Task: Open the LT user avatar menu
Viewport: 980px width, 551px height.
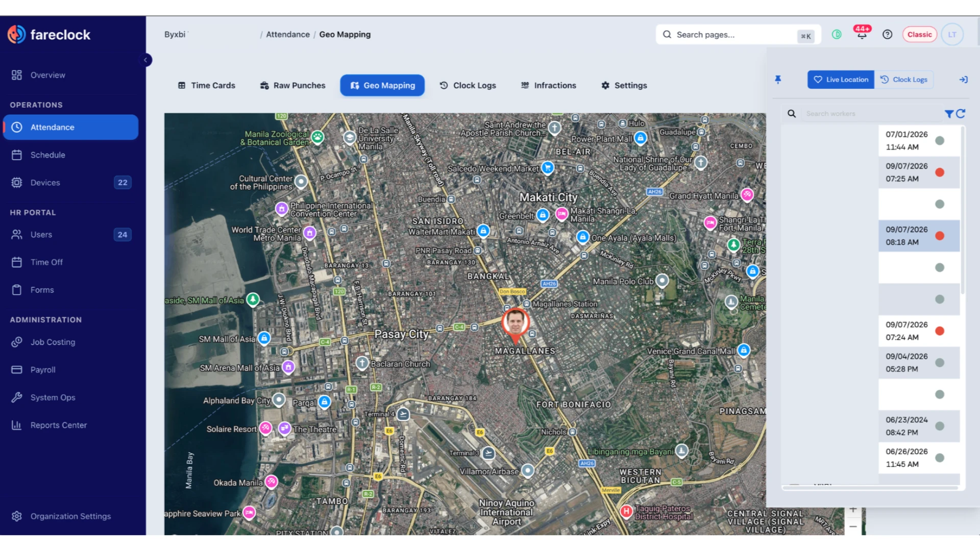Action: [952, 34]
